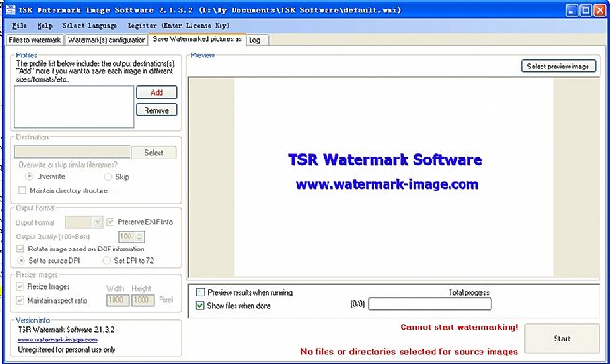This screenshot has height=364, width=610.
Task: Enable Preview results when running checkbox
Action: point(200,292)
